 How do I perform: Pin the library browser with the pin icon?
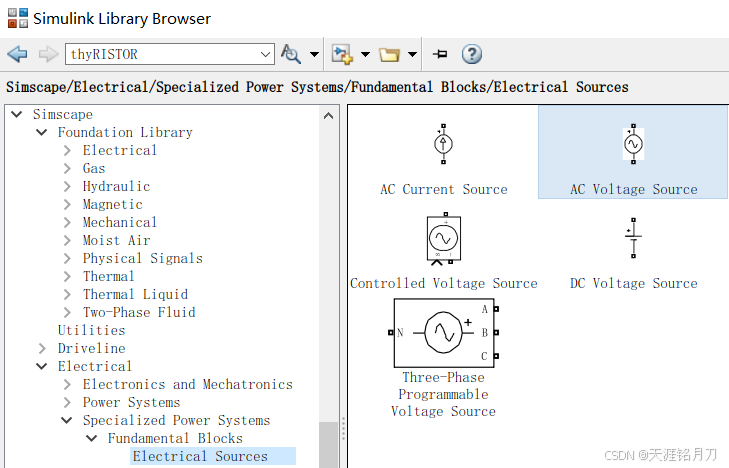tap(440, 54)
